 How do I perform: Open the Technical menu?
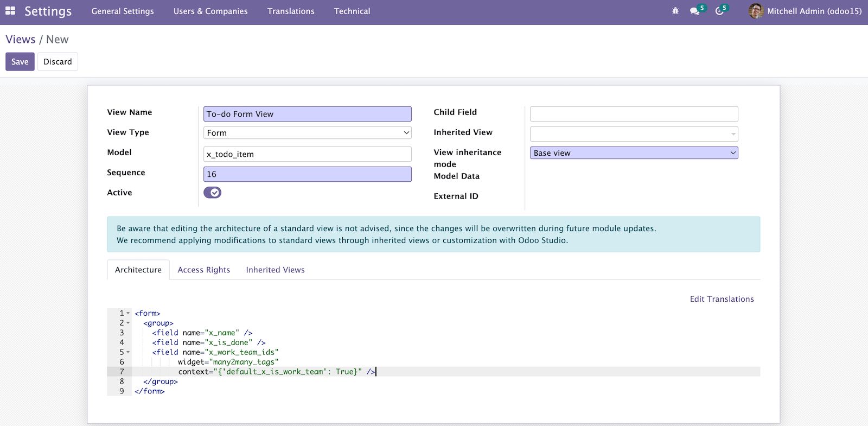point(352,11)
